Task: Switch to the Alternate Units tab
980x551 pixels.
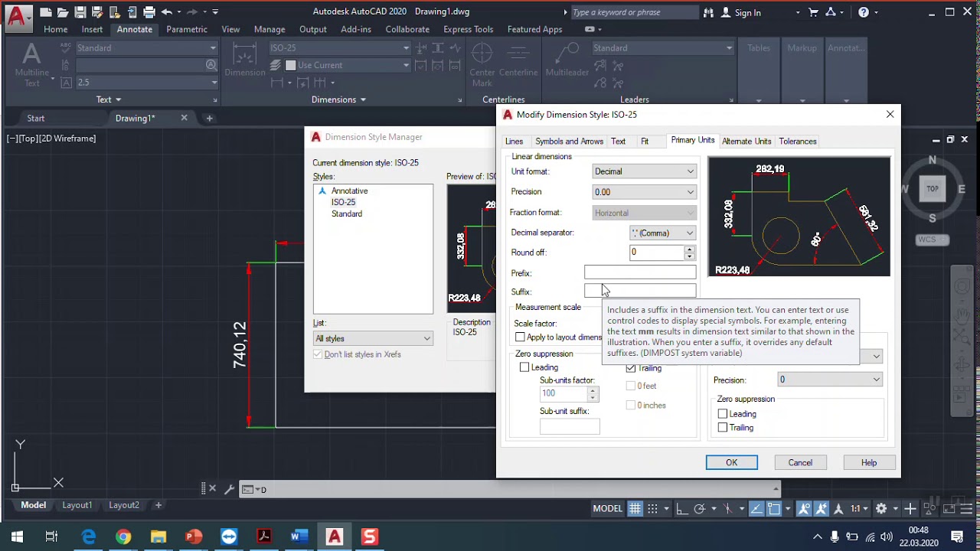Action: [746, 142]
